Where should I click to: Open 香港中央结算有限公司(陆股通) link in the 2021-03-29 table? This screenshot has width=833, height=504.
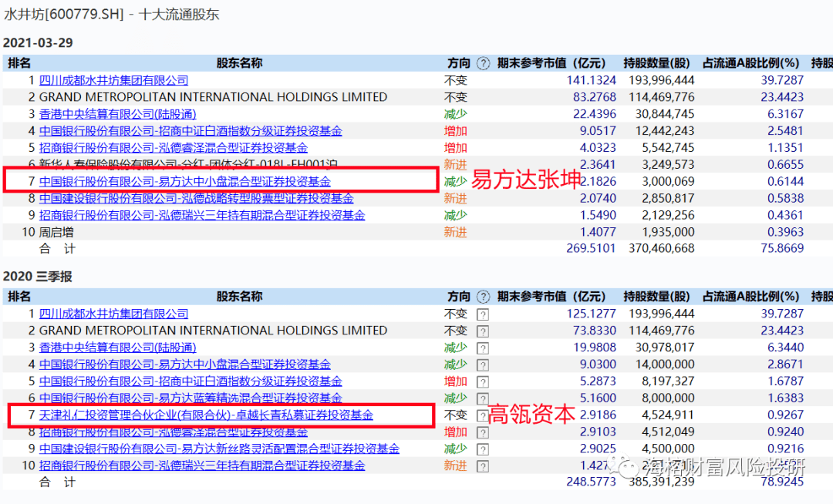click(117, 114)
